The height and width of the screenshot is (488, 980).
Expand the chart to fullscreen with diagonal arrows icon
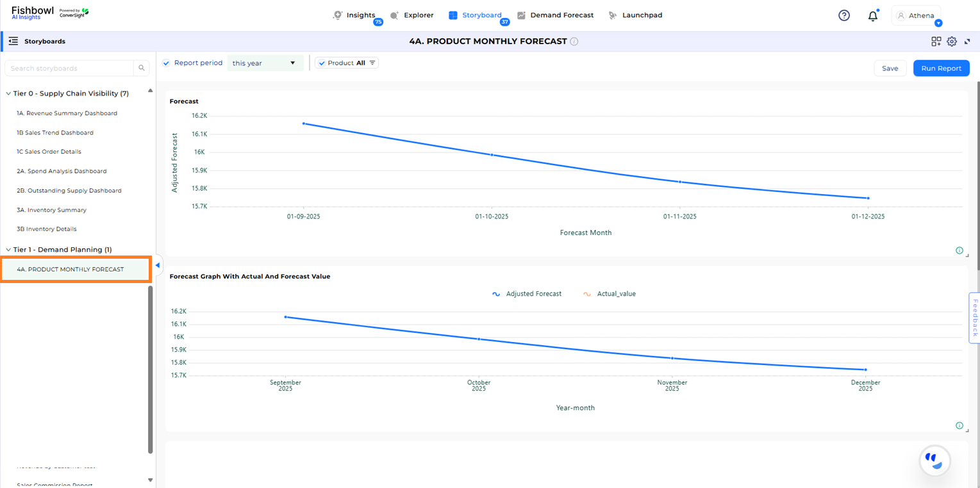coord(967,41)
